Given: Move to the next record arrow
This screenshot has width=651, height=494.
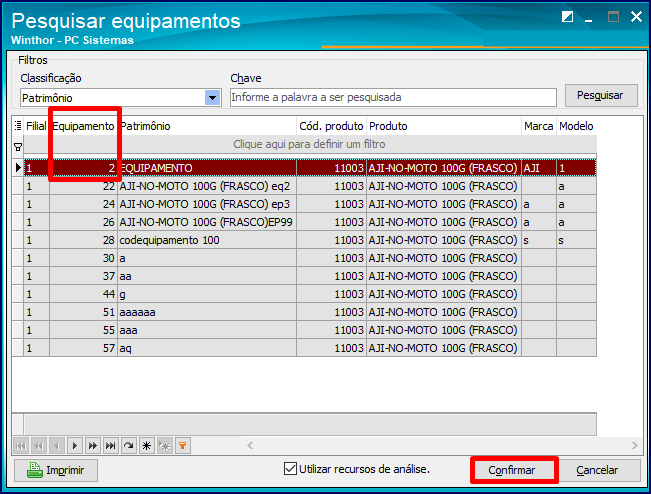Looking at the screenshot, I should pyautogui.click(x=75, y=446).
